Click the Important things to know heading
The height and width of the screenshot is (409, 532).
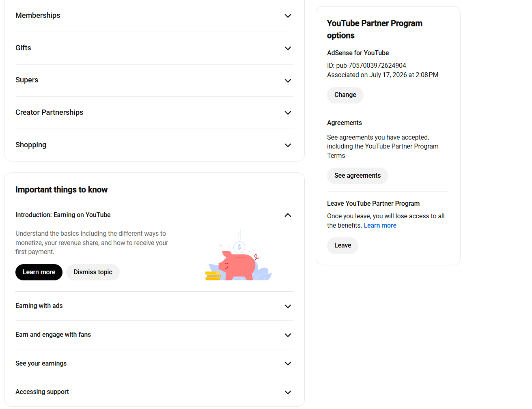point(61,190)
